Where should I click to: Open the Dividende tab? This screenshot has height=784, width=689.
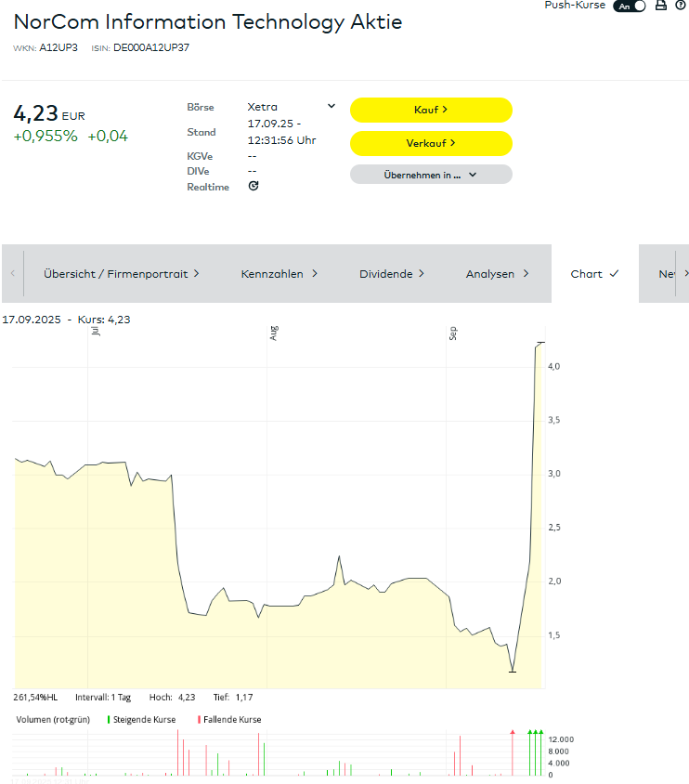click(392, 274)
